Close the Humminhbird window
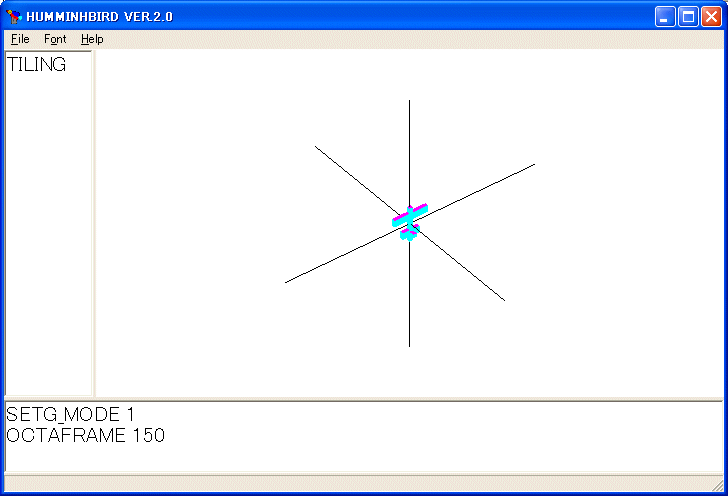This screenshot has height=496, width=728. pyautogui.click(x=711, y=17)
